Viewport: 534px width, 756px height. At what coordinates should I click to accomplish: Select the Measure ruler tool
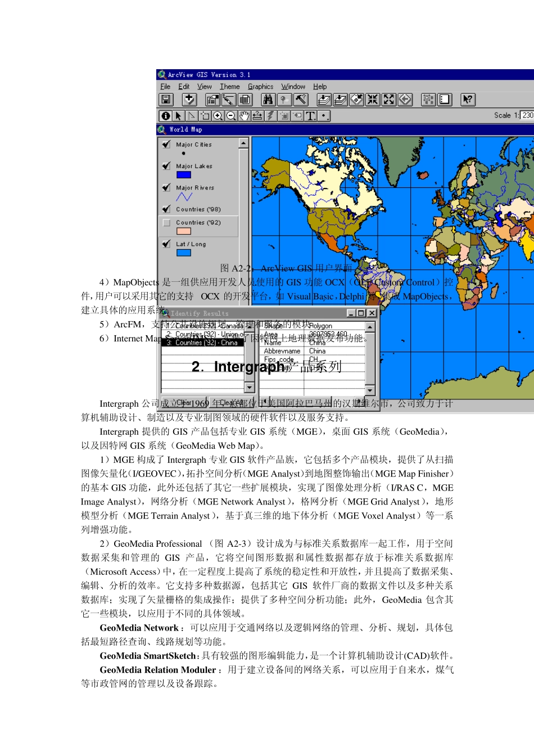pos(257,116)
